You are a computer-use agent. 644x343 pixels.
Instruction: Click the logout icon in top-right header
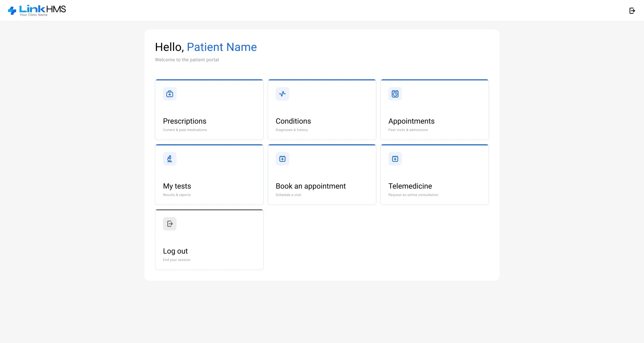pyautogui.click(x=632, y=11)
